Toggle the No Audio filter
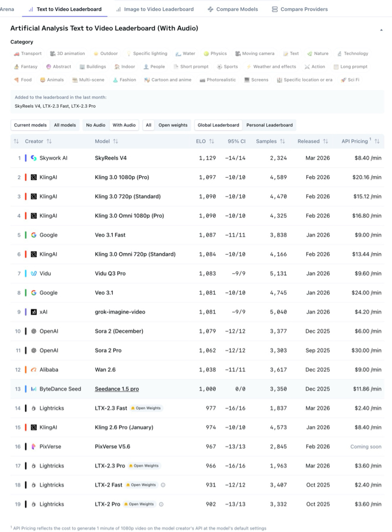392x532 pixels. click(x=95, y=125)
